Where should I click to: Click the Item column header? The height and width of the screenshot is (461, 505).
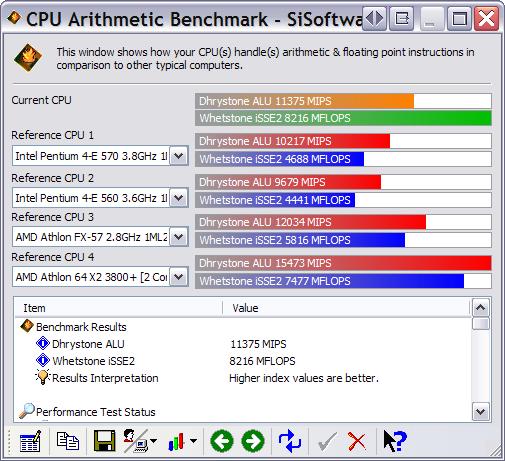tap(119, 308)
